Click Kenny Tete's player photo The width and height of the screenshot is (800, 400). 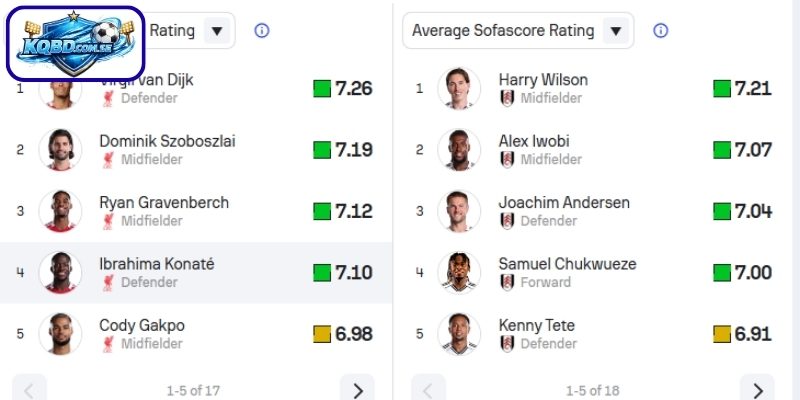tap(459, 334)
